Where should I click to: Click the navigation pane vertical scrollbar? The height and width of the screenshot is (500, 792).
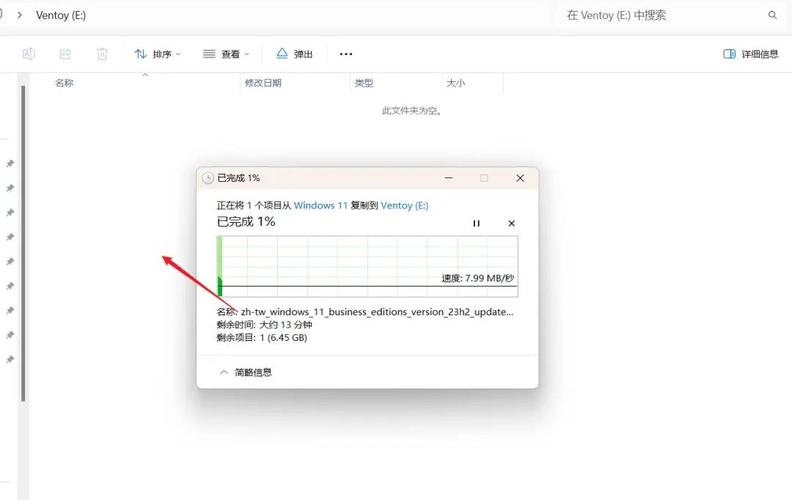tap(23, 243)
